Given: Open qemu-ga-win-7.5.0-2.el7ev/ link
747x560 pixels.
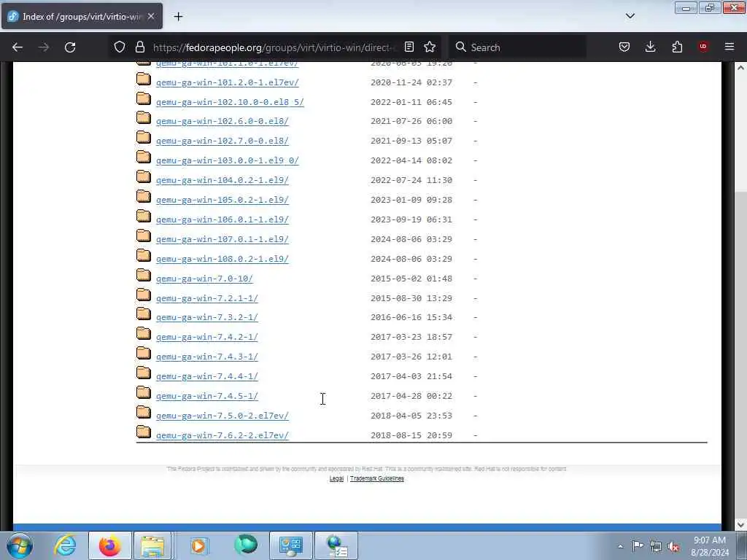Looking at the screenshot, I should pyautogui.click(x=222, y=416).
